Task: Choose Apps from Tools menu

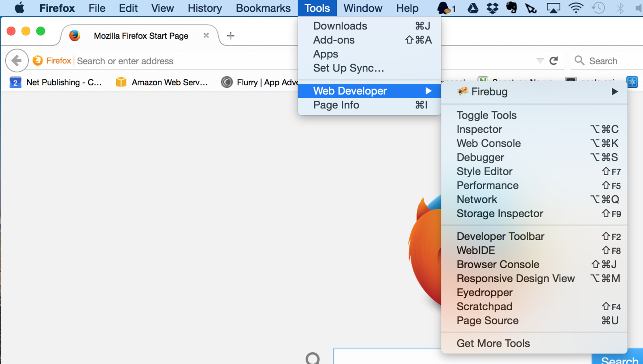Action: (x=369, y=54)
